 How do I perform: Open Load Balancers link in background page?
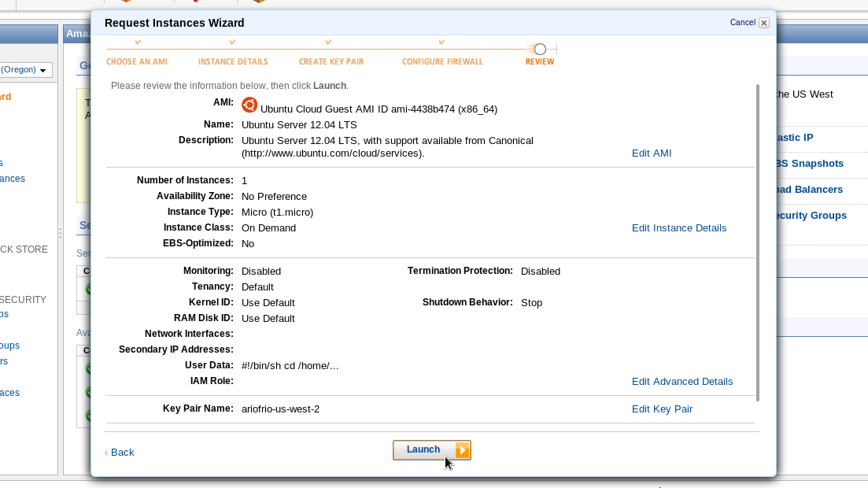[x=809, y=190]
